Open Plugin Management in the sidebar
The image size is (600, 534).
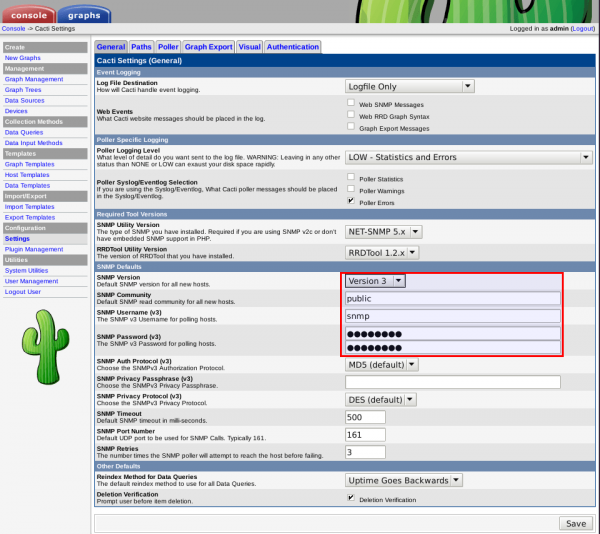point(34,249)
